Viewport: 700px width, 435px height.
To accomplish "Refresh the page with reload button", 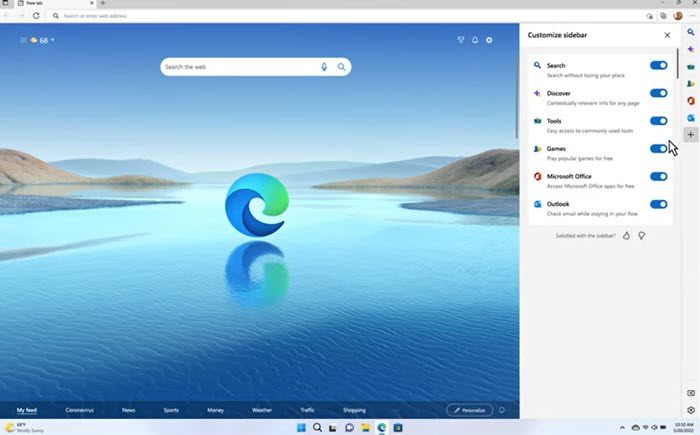I will [36, 16].
